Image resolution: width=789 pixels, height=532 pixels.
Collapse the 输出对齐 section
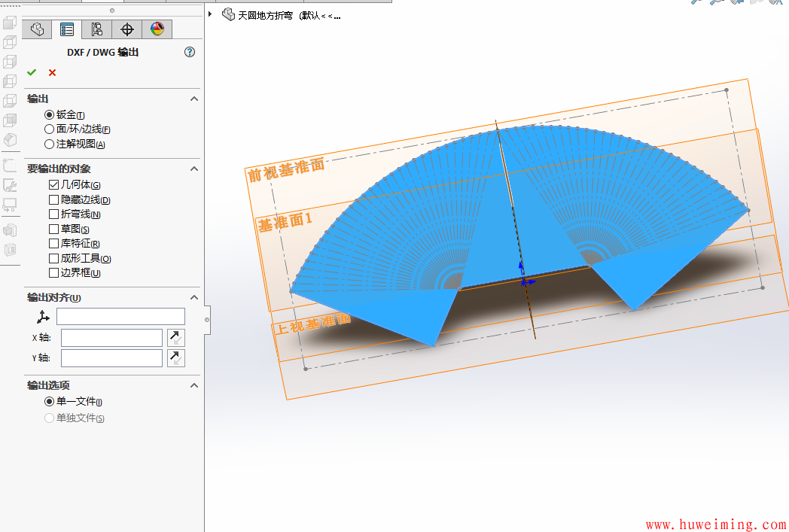(194, 297)
